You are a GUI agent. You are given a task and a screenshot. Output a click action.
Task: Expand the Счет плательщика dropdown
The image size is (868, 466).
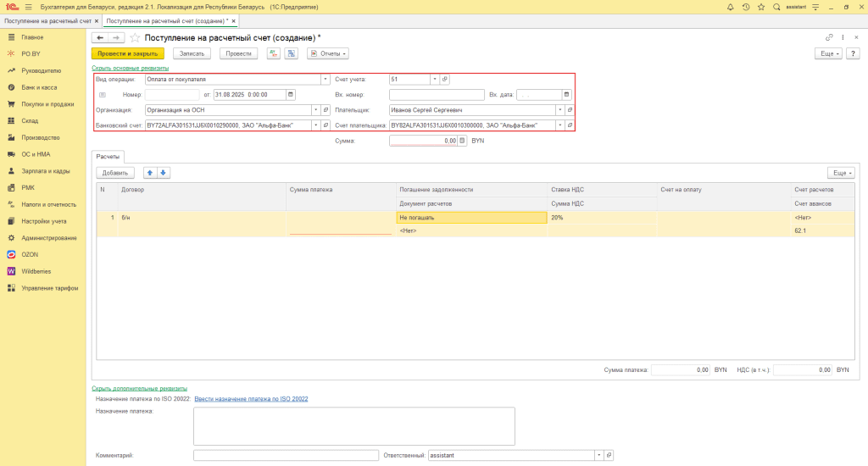559,125
